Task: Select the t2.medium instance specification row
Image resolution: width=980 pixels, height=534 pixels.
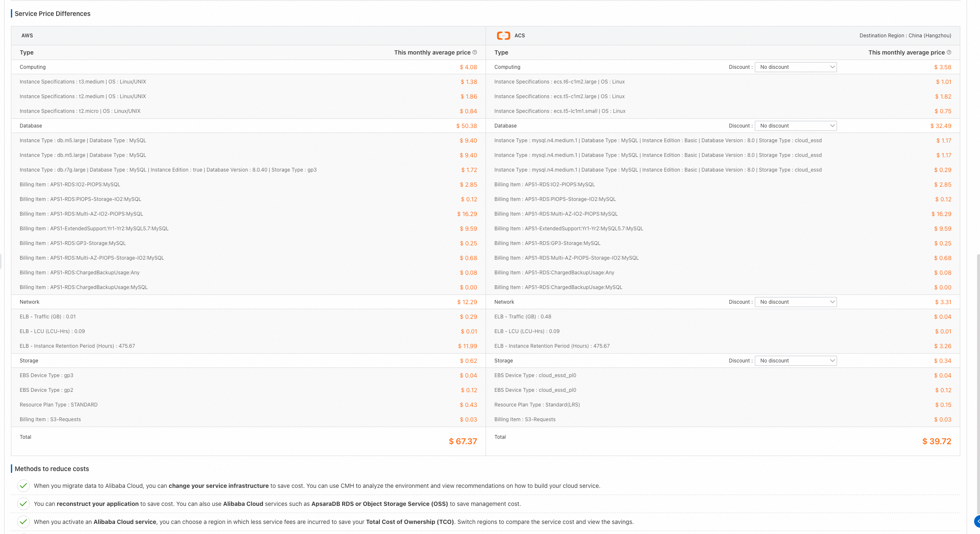Action: (x=248, y=96)
